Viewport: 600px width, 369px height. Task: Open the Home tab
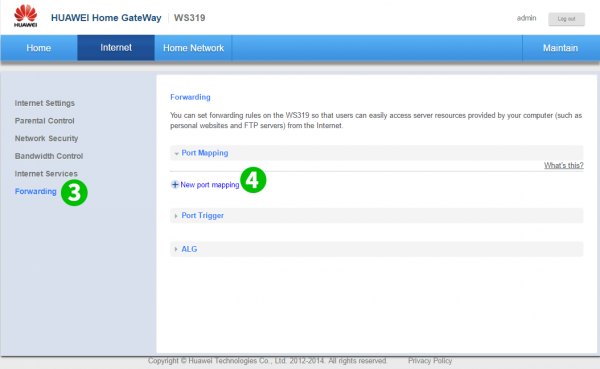[x=39, y=48]
